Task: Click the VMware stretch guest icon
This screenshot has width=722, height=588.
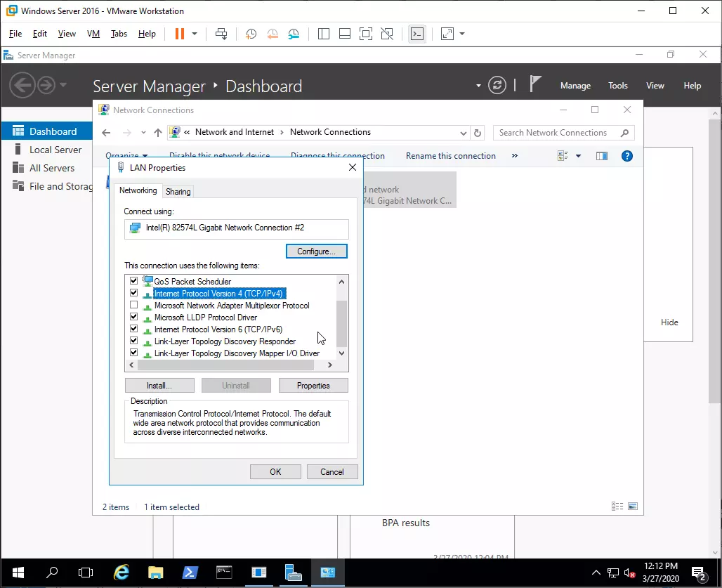Action: [x=447, y=34]
